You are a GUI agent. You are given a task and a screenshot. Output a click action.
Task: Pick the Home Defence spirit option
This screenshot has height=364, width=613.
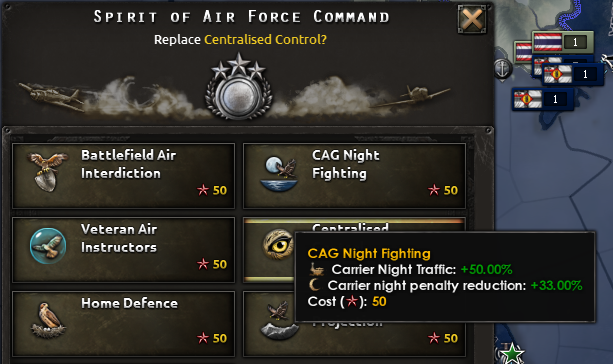pos(124,324)
